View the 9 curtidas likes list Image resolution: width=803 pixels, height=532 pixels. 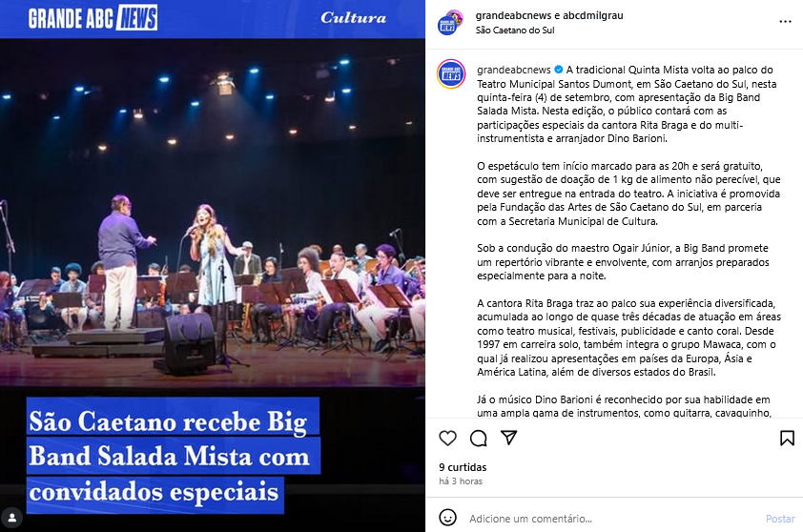(463, 467)
